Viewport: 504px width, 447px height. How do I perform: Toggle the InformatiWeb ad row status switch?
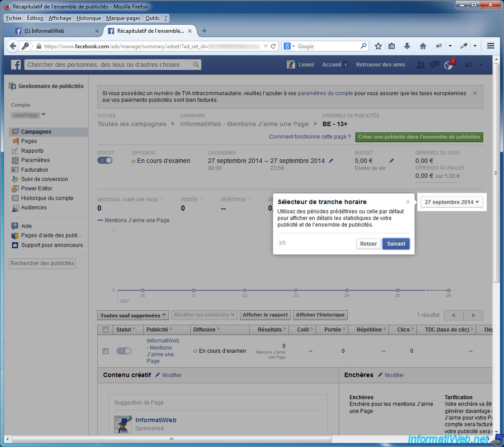click(124, 351)
